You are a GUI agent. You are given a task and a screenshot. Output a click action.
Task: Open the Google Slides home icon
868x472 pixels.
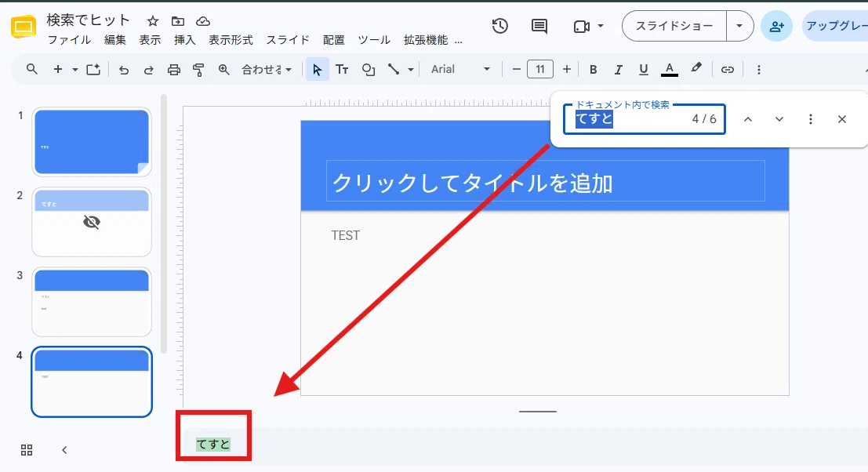coord(24,27)
